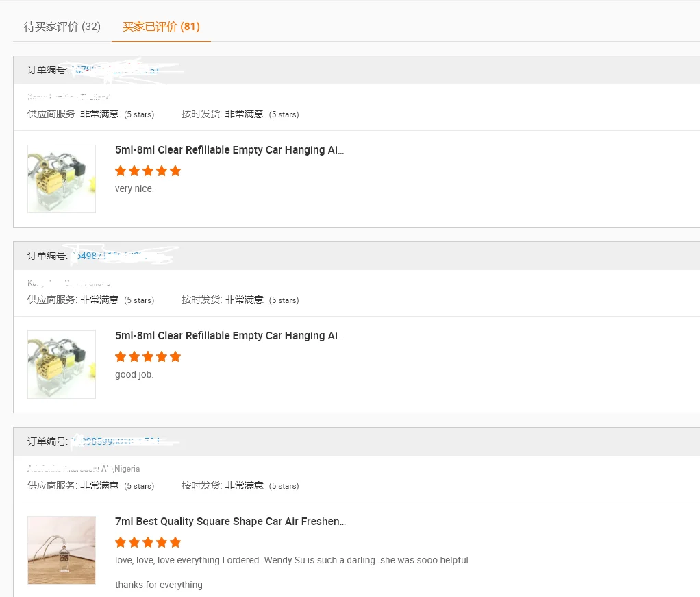Click the "love, love, love everything" review comment
The height and width of the screenshot is (597, 700).
[x=291, y=560]
